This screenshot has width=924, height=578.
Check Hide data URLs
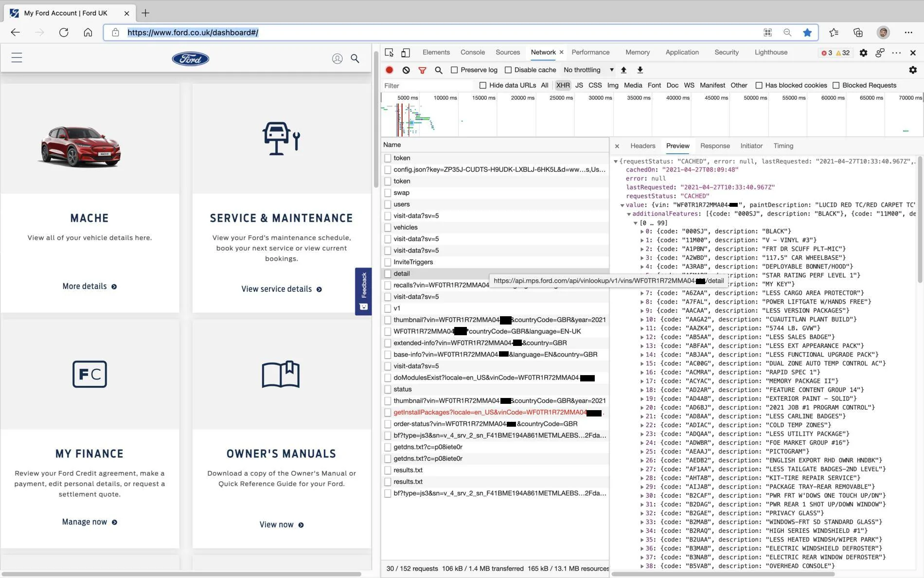tap(483, 86)
